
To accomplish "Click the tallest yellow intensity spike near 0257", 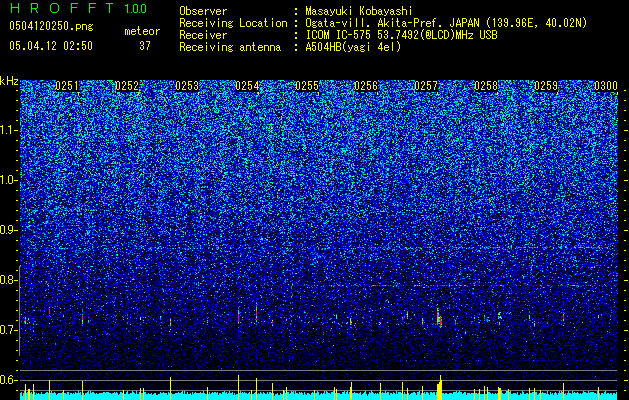I will pyautogui.click(x=440, y=388).
